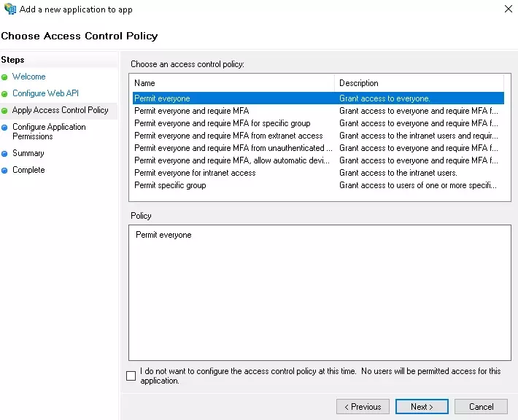Click Permit everyone text in Policy box
The width and height of the screenshot is (518, 420).
(x=163, y=235)
